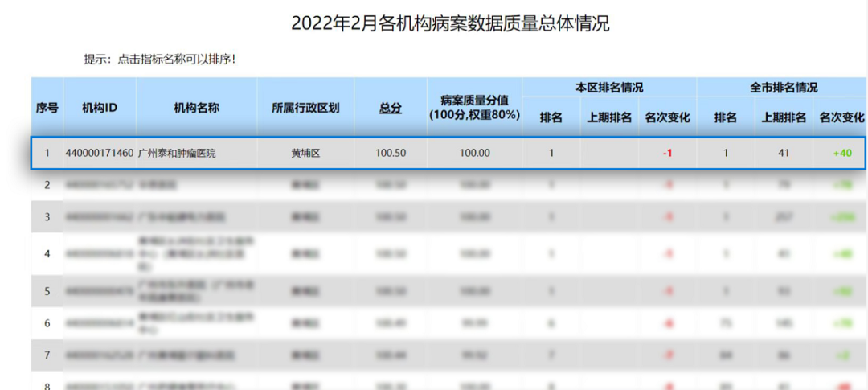Click row sequence number 4
The height and width of the screenshot is (390, 868).
(47, 254)
